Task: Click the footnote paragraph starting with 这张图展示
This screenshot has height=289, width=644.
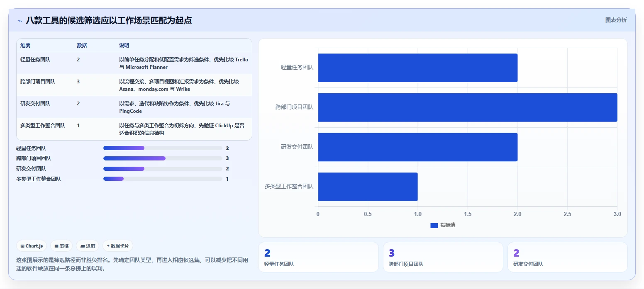Action: pyautogui.click(x=132, y=264)
